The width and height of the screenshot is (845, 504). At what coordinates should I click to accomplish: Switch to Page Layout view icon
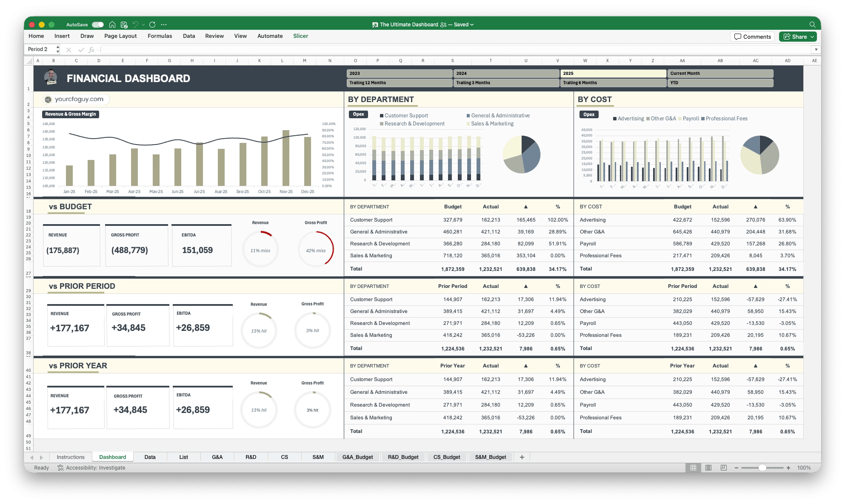(708, 468)
